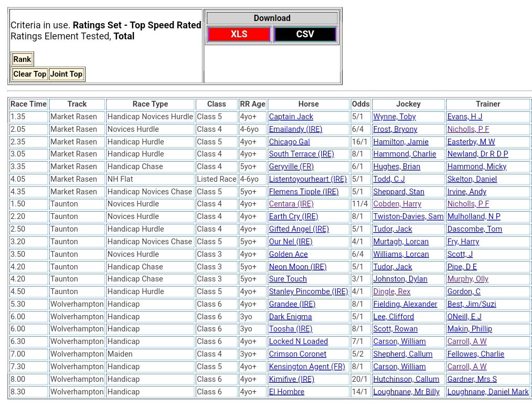Click horse Listentoyourheart (IRE)
Image resolution: width=532 pixels, height=407 pixels.
click(x=307, y=179)
